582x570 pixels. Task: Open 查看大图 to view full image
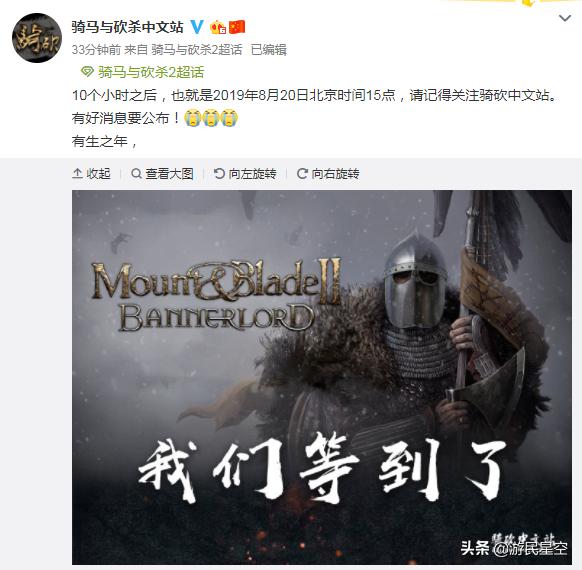click(x=162, y=173)
